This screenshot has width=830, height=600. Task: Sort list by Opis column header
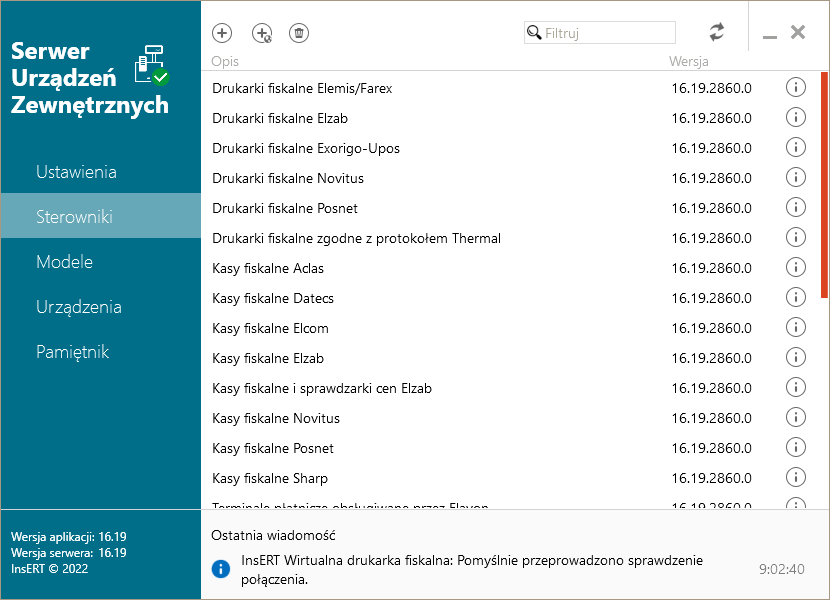[226, 62]
